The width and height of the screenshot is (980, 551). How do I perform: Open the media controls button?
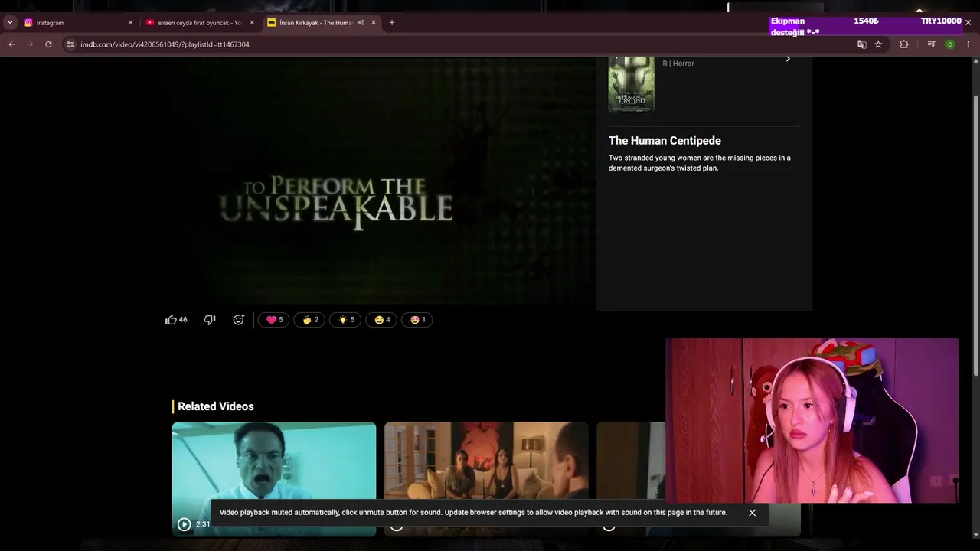(931, 44)
